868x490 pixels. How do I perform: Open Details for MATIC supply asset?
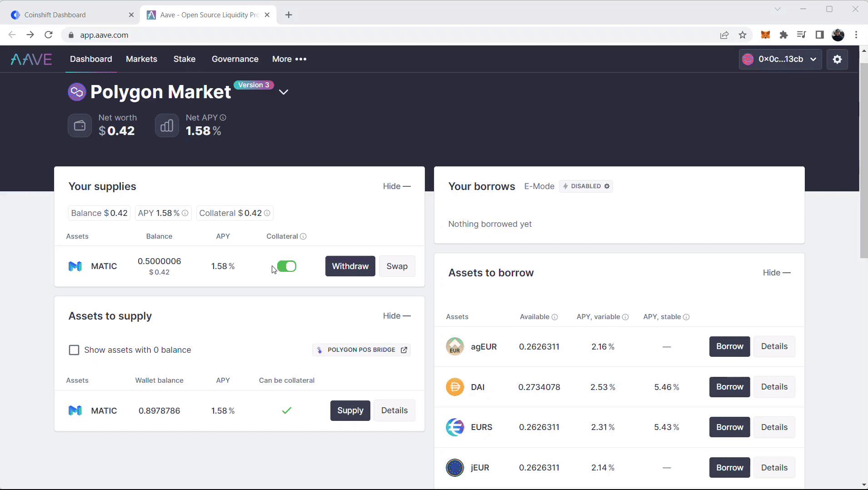click(x=394, y=411)
